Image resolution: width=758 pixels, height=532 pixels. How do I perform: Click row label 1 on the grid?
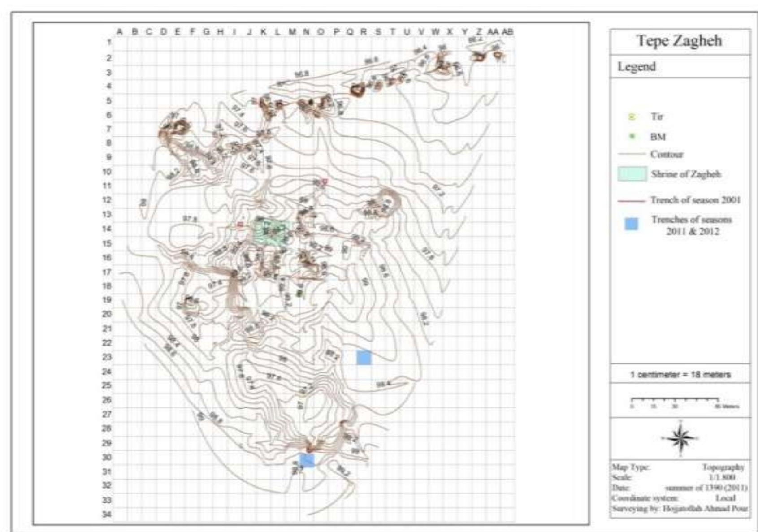pos(109,42)
